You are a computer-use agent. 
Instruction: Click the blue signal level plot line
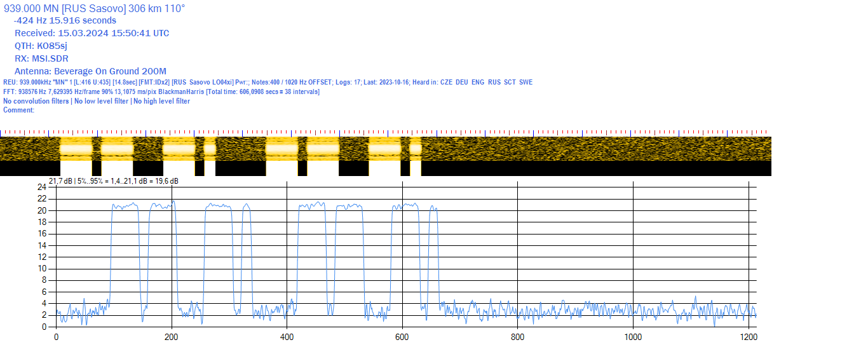(407, 262)
